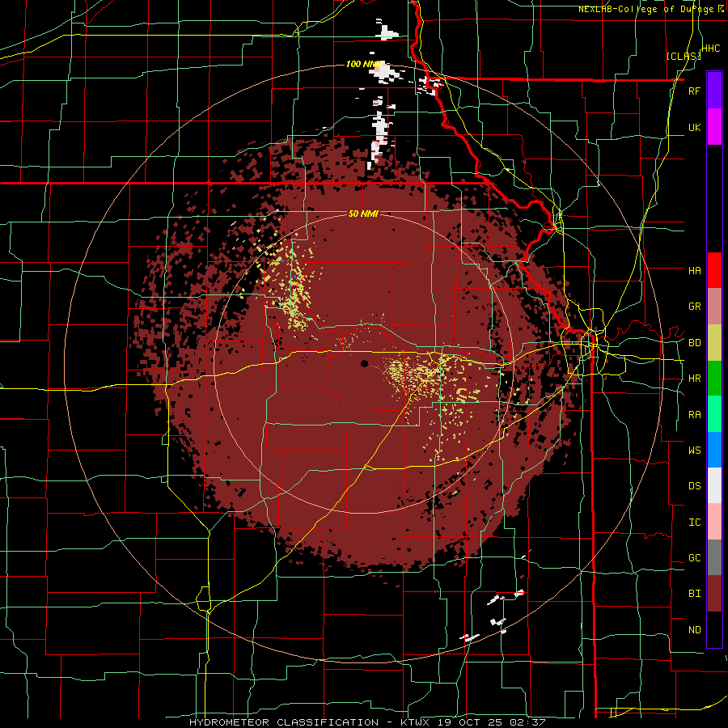Click the gray GC legend color swatch
Screen dimensions: 728x728
pyautogui.click(x=714, y=557)
